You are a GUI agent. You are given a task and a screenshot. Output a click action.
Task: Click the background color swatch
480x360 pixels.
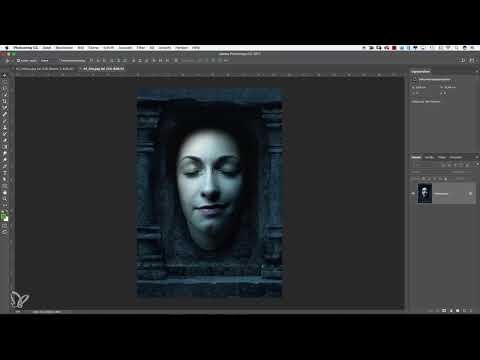pos(6,219)
